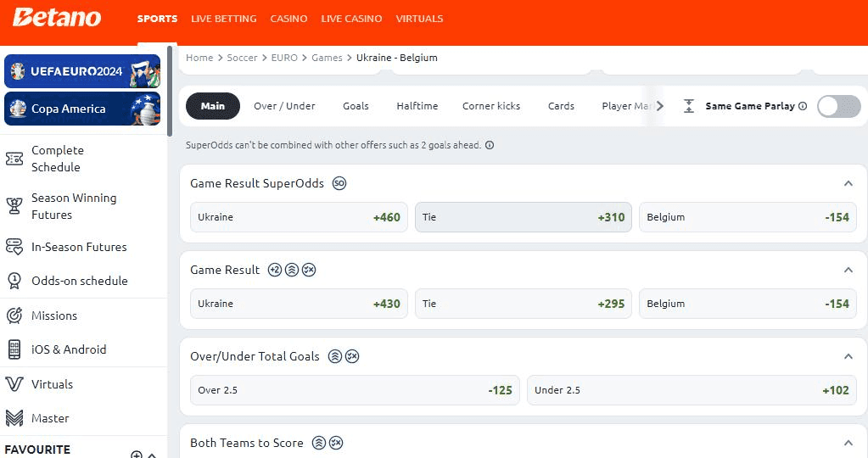Screen dimensions: 868x458
Task: Open the Complete Schedule ticket icon
Action: click(x=14, y=159)
